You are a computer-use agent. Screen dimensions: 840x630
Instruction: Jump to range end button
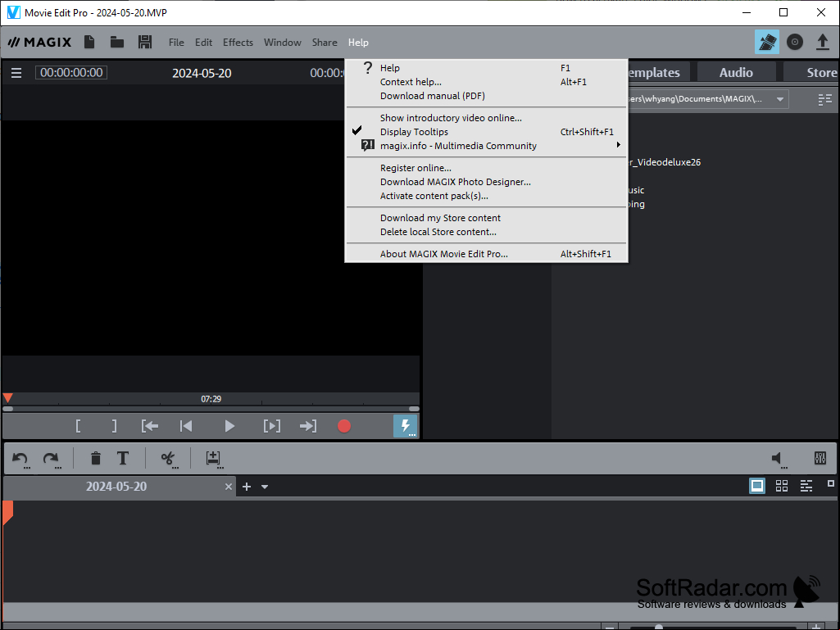pos(308,426)
